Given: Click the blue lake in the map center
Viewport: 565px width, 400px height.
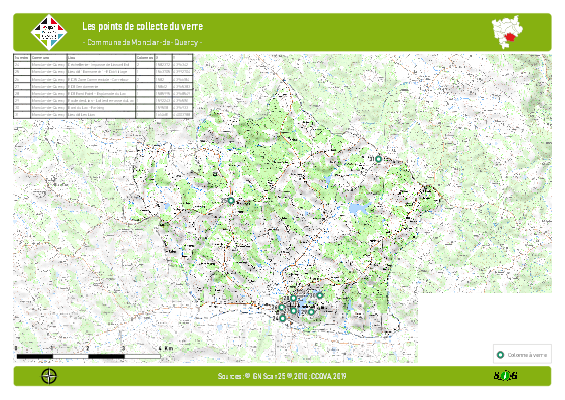Looking at the screenshot, I should (359, 209).
